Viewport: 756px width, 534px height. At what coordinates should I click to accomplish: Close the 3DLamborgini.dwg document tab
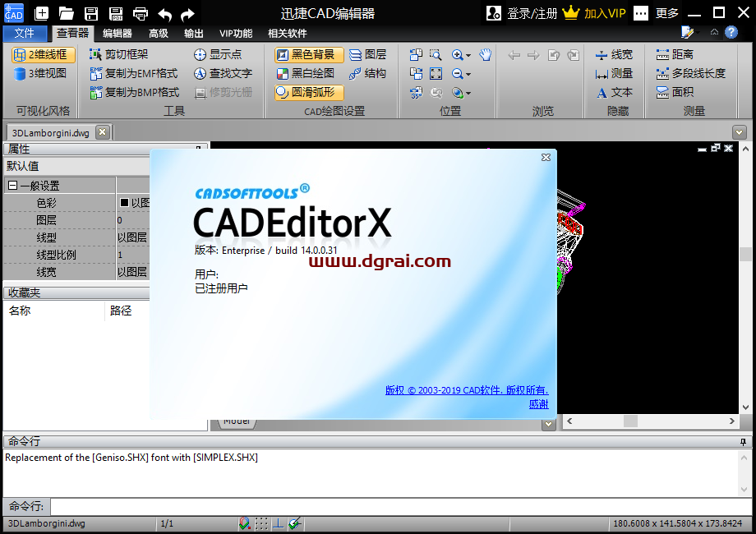click(x=102, y=132)
